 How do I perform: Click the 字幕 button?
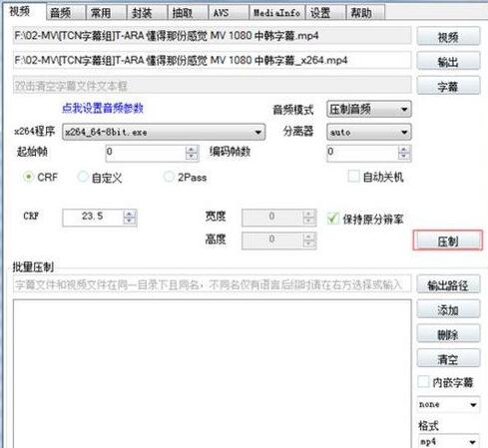point(448,86)
